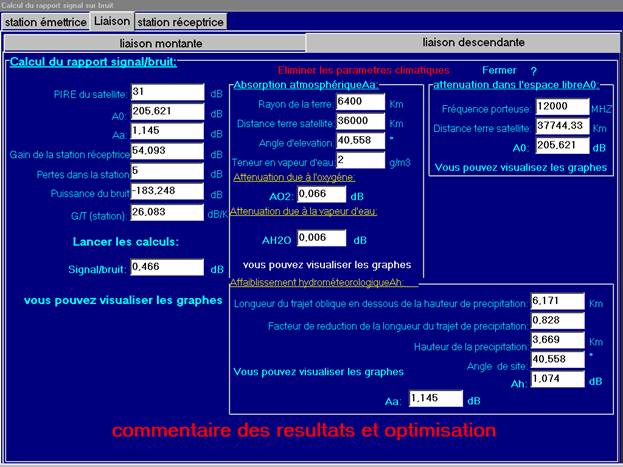Image resolution: width=623 pixels, height=467 pixels.
Task: Click the Fréquence porteuse field
Action: [x=562, y=107]
